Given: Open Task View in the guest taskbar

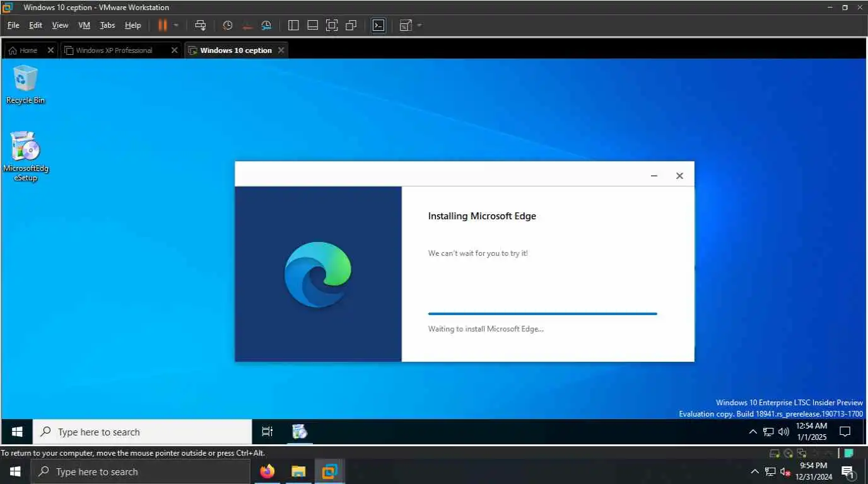Looking at the screenshot, I should coord(267,432).
